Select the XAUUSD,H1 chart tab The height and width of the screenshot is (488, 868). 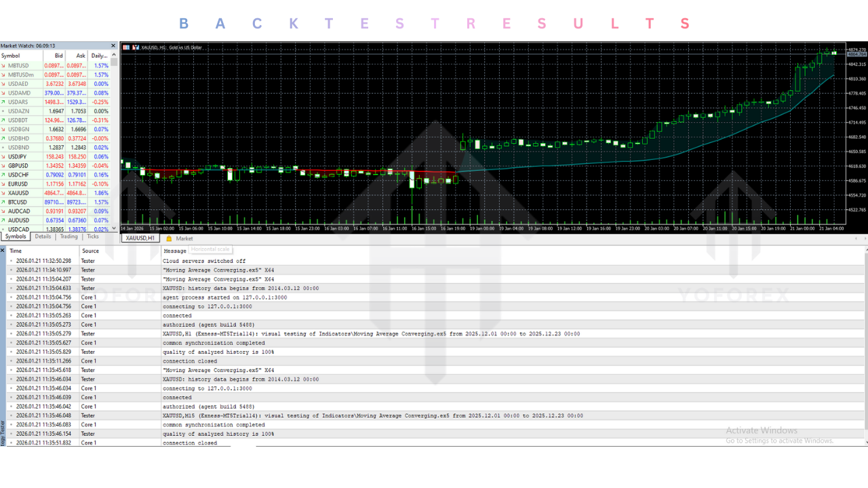pos(139,239)
